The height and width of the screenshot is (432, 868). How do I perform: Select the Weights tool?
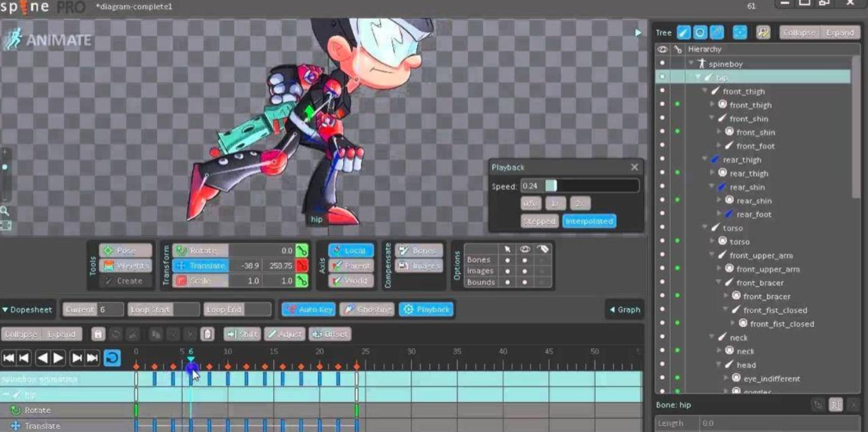click(x=126, y=266)
